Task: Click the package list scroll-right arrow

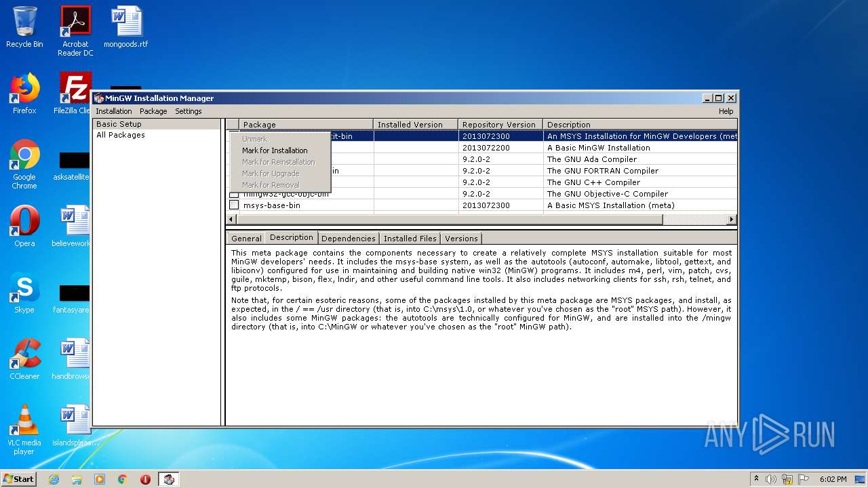Action: coord(731,220)
